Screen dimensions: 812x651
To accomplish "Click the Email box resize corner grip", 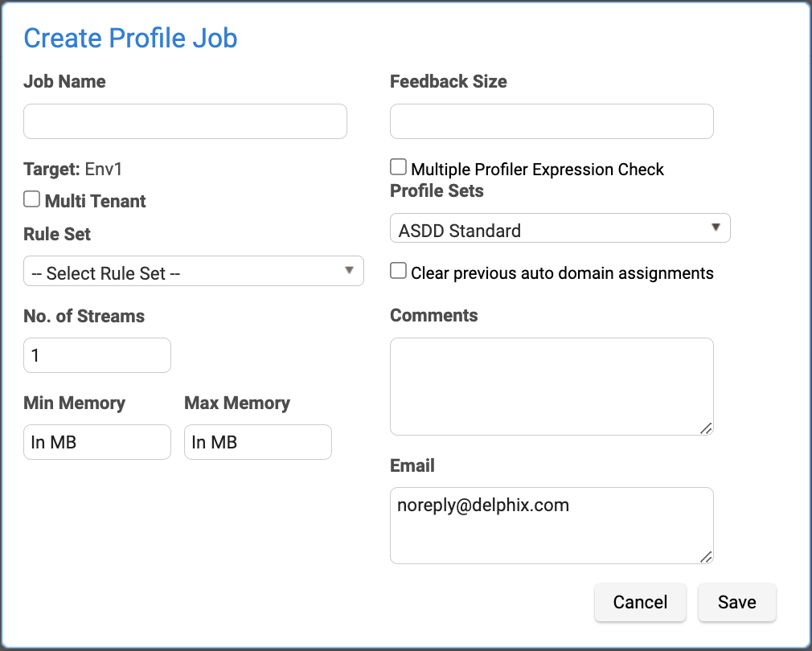I will coord(706,556).
